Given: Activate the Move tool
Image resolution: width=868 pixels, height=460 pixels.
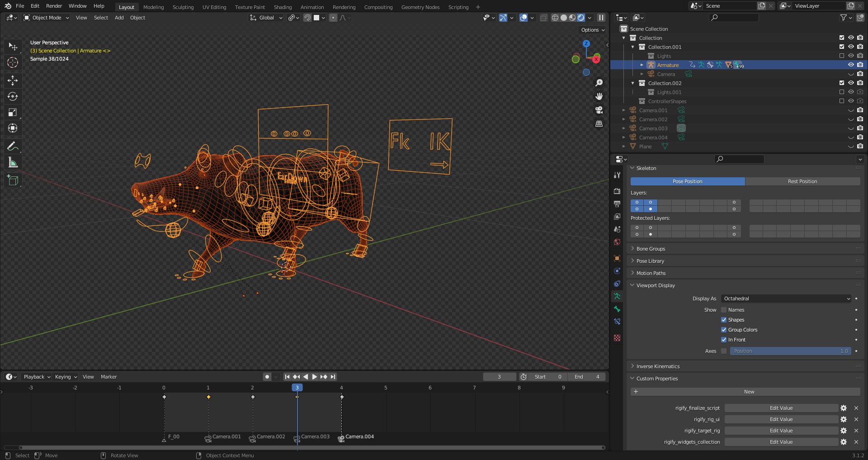Looking at the screenshot, I should (13, 81).
